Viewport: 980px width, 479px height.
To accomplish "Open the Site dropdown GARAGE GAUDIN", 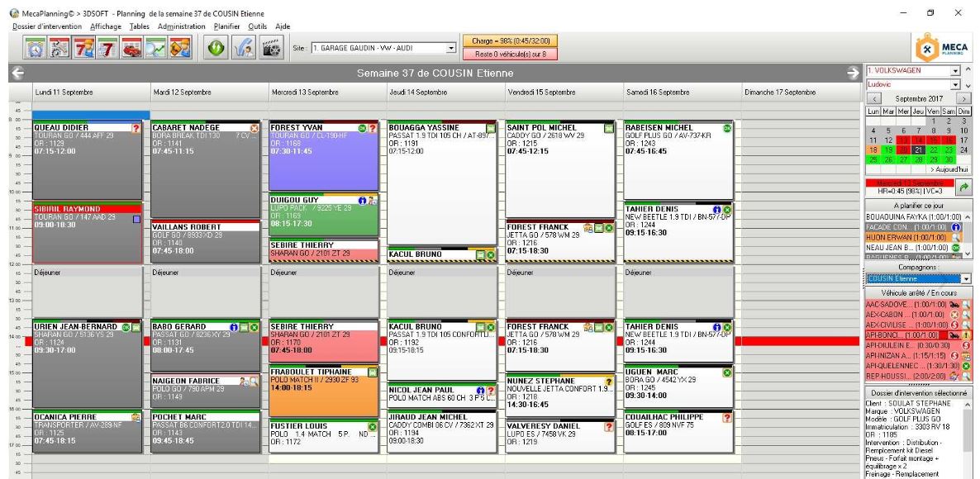I will click(450, 49).
